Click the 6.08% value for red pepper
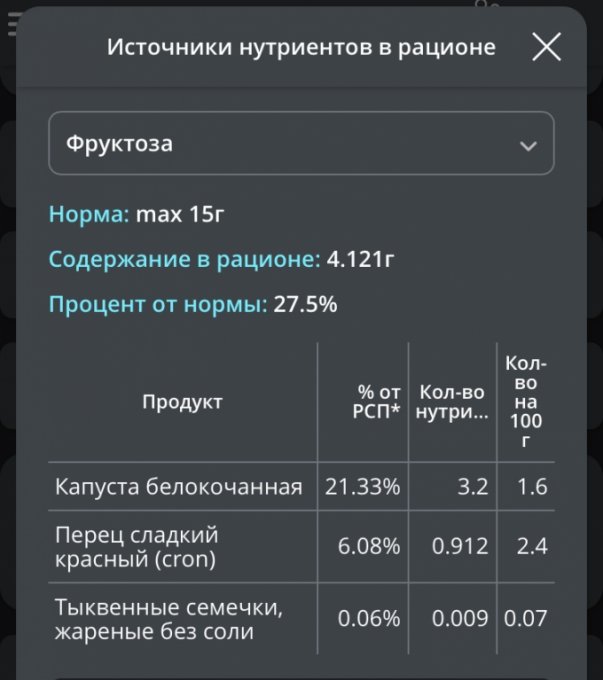The height and width of the screenshot is (680, 603). 369,547
